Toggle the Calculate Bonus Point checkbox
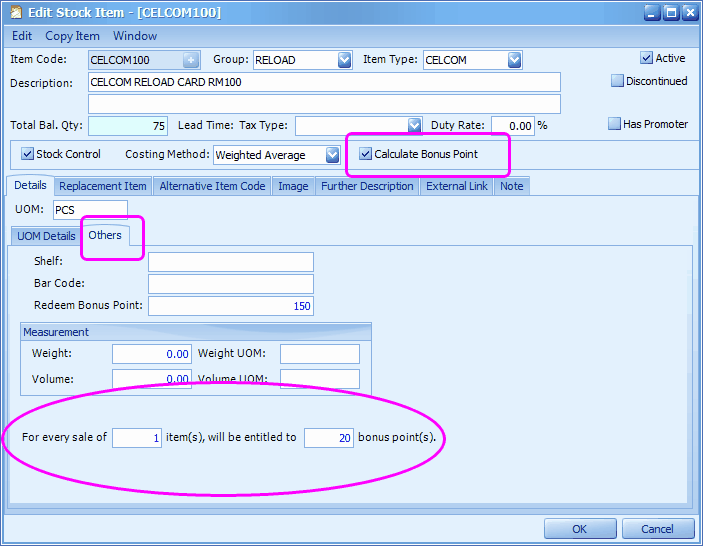Screen dimensions: 703x546 [x=365, y=154]
